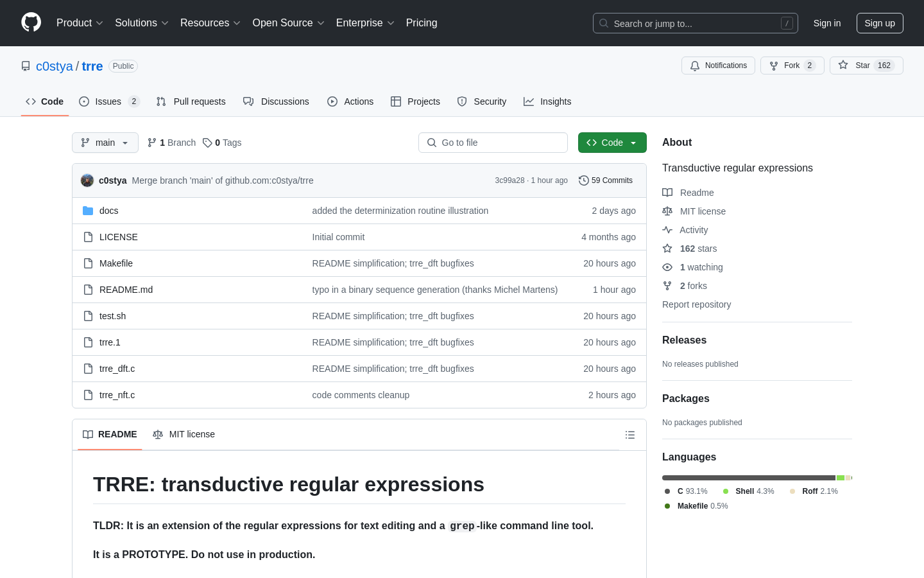Click the Releases heading link
Viewport: 924px width, 578px height.
pos(684,340)
